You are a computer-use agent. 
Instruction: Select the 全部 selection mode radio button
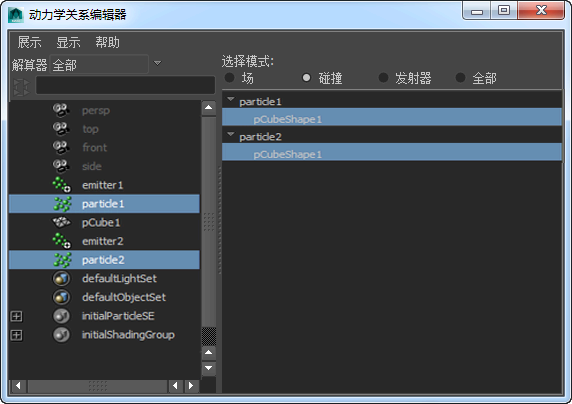(460, 77)
